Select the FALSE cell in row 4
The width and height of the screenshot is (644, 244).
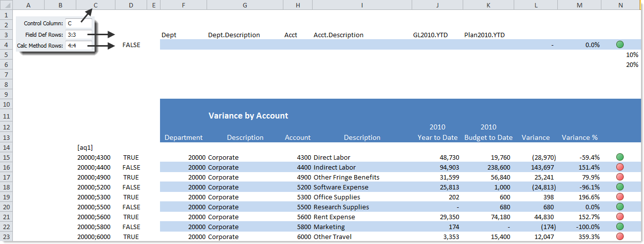point(131,45)
